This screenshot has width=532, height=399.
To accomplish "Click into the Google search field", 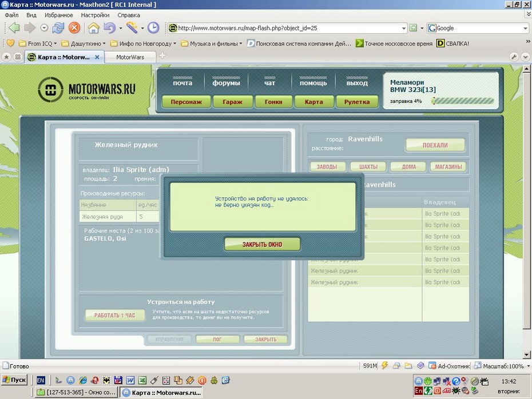I will click(478, 28).
